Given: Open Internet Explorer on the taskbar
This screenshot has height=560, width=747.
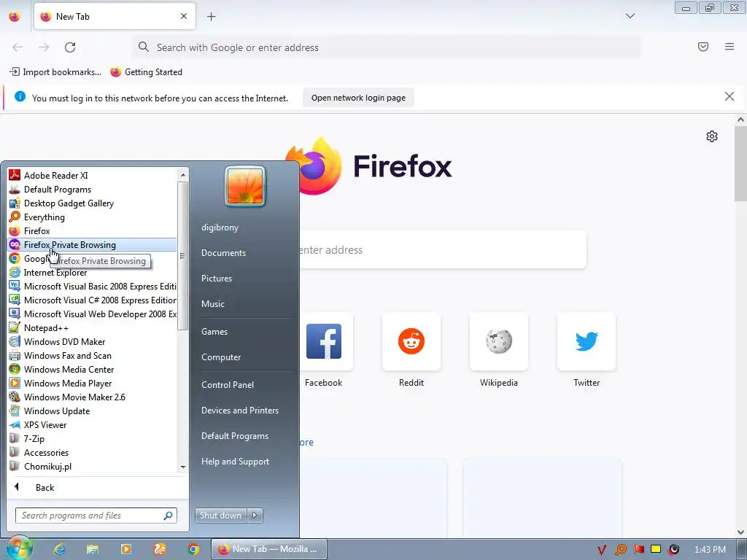Looking at the screenshot, I should coord(59,549).
